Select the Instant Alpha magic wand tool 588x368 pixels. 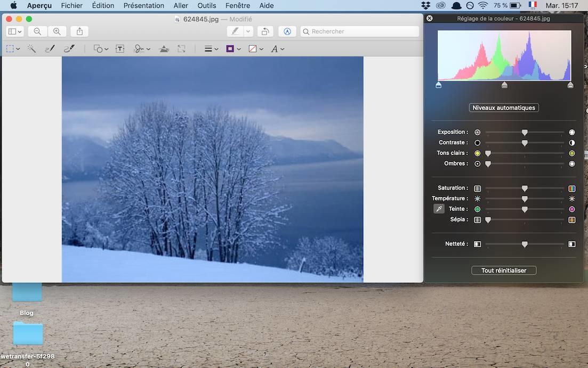point(31,48)
